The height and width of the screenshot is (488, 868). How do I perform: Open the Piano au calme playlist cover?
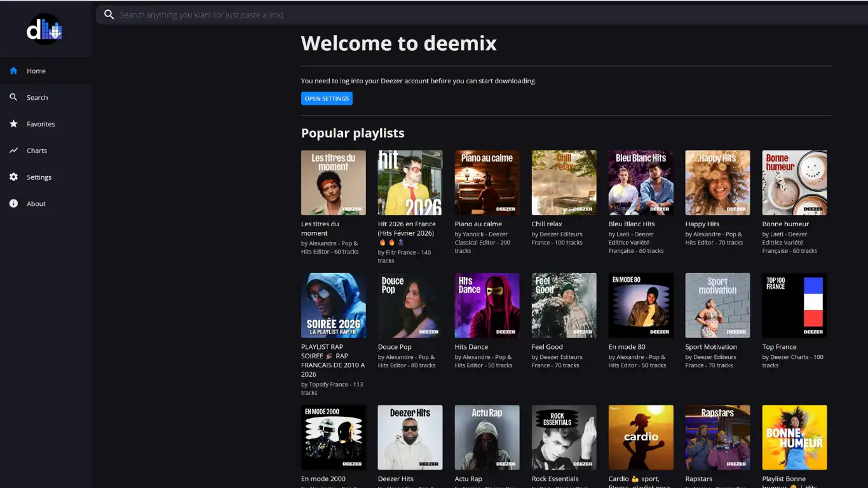pyautogui.click(x=487, y=182)
